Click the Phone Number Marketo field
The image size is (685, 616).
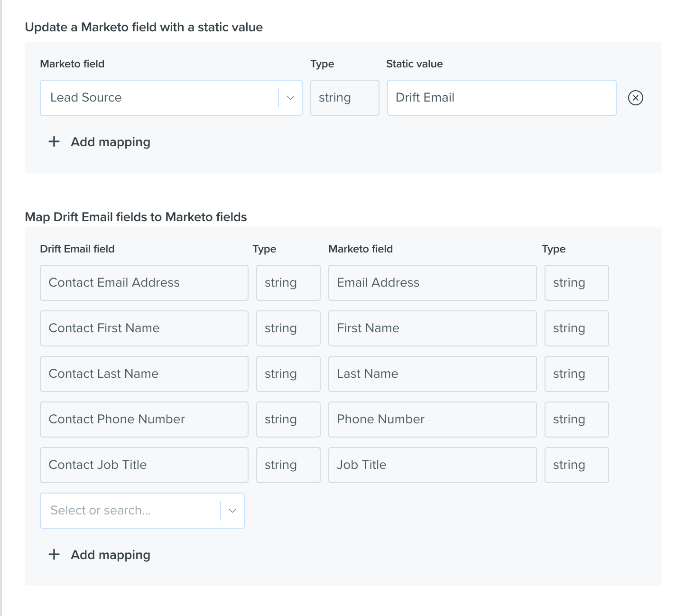point(432,420)
